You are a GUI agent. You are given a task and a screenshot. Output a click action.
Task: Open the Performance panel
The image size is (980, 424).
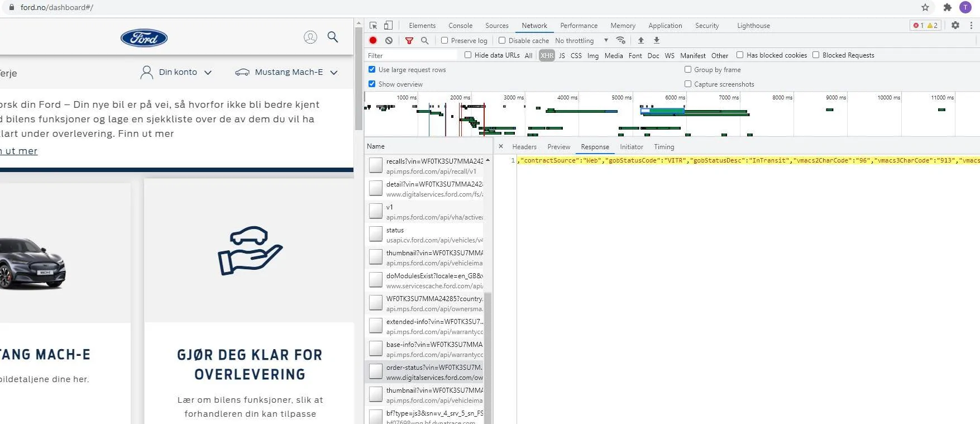pyautogui.click(x=579, y=25)
